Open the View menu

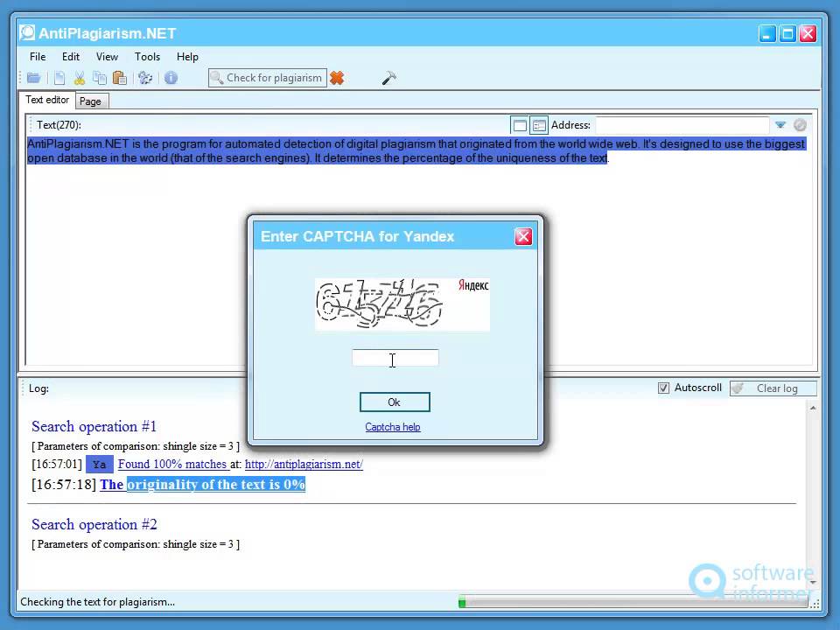tap(107, 57)
